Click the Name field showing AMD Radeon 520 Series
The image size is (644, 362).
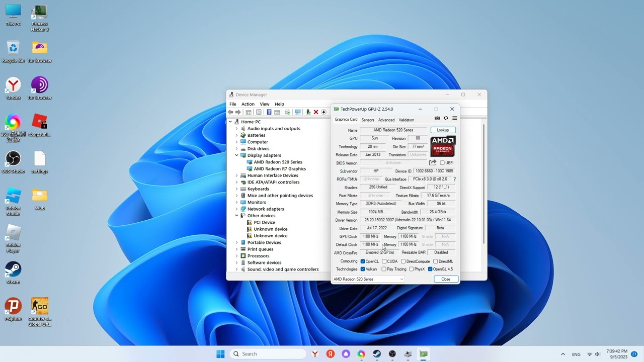click(x=394, y=130)
